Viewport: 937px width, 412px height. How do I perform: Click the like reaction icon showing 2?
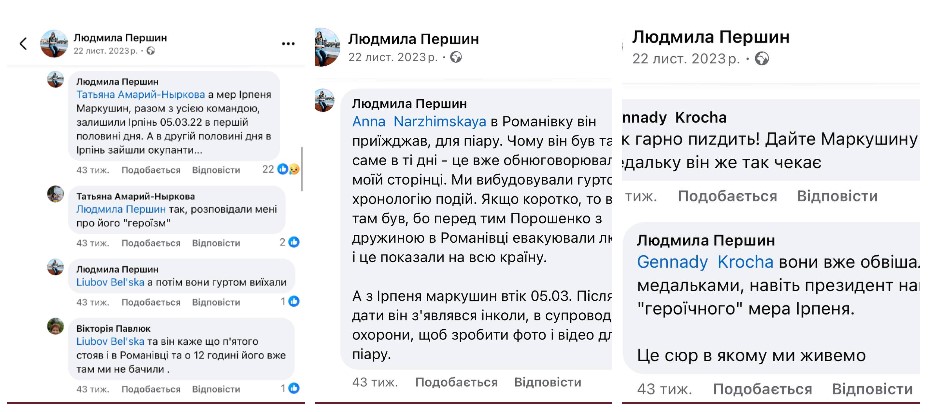coord(294,241)
